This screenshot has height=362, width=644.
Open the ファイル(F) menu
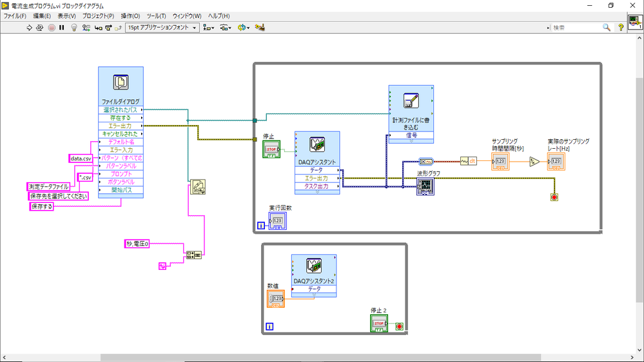(15, 16)
